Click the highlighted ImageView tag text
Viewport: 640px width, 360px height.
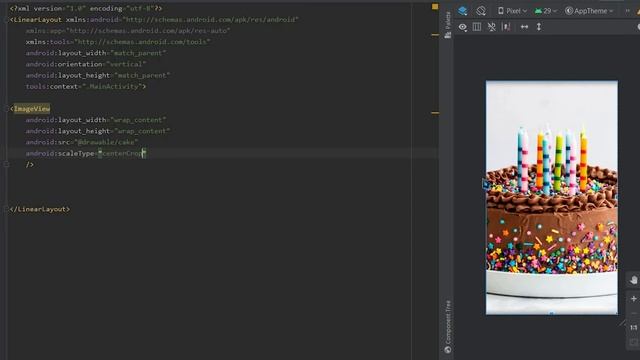(32, 109)
